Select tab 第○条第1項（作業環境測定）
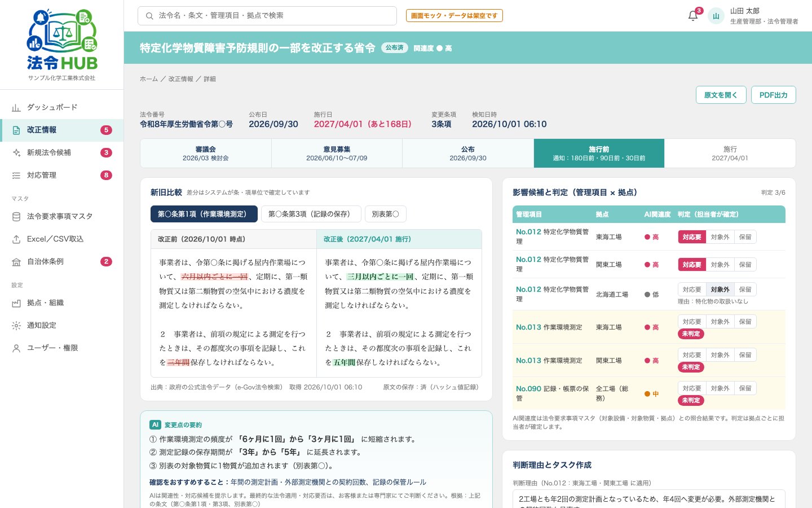 [x=204, y=214]
